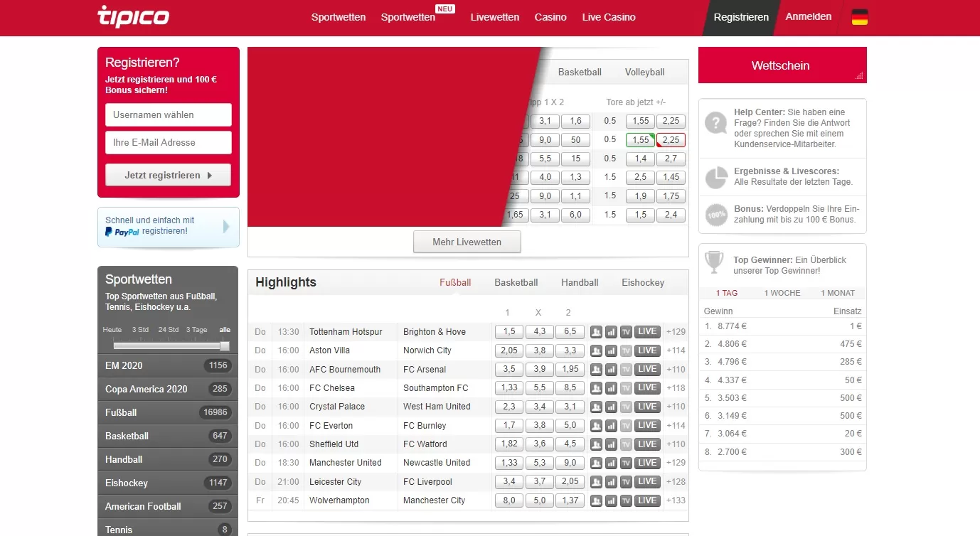The width and height of the screenshot is (980, 536).
Task: Select away win odds 1,37 for Manchester City
Action: pos(570,500)
